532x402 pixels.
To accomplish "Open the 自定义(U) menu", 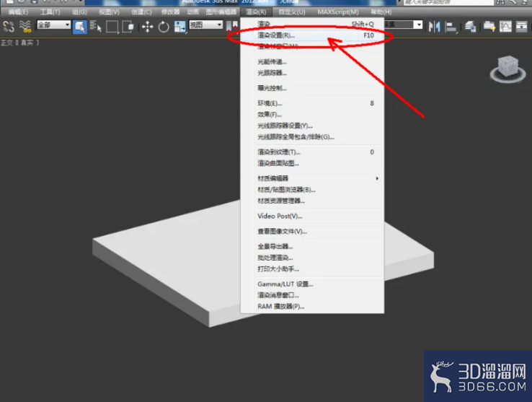I will pyautogui.click(x=292, y=12).
